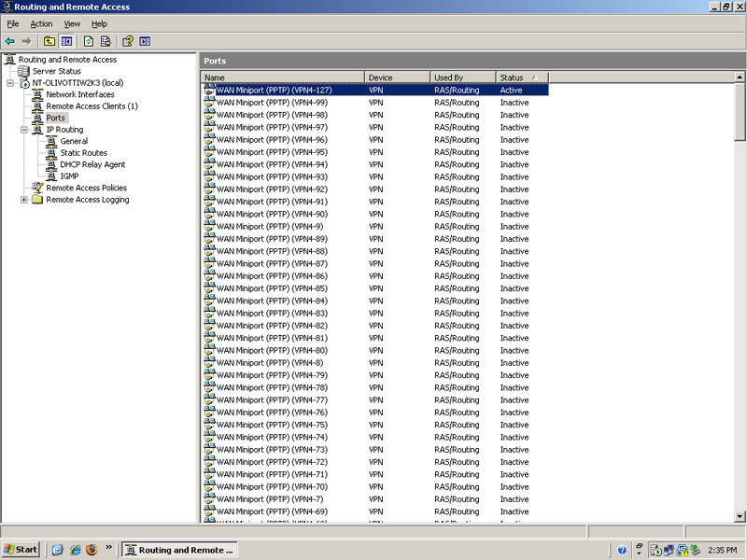747x560 pixels.
Task: Go up one level with folder icon
Action: coord(49,41)
